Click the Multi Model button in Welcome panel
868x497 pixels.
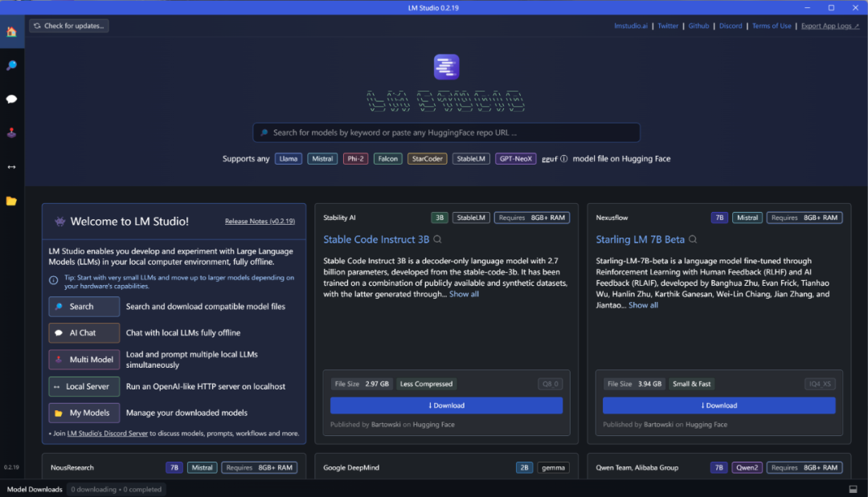click(84, 360)
